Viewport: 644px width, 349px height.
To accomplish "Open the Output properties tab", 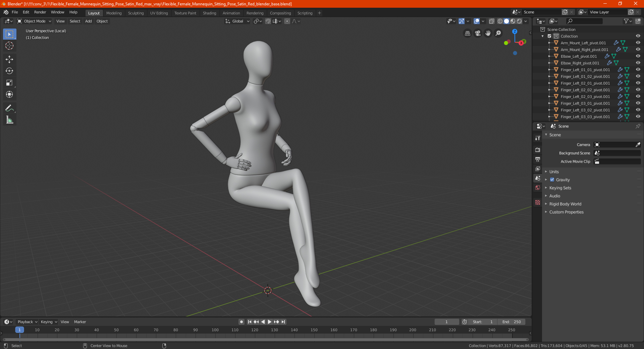I will point(538,159).
